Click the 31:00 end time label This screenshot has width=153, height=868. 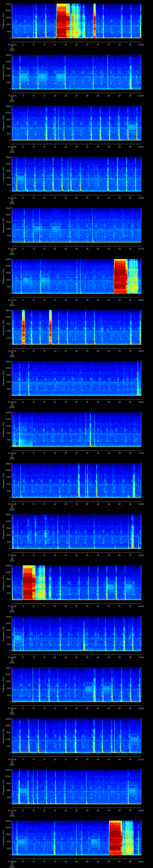pyautogui.click(x=141, y=453)
